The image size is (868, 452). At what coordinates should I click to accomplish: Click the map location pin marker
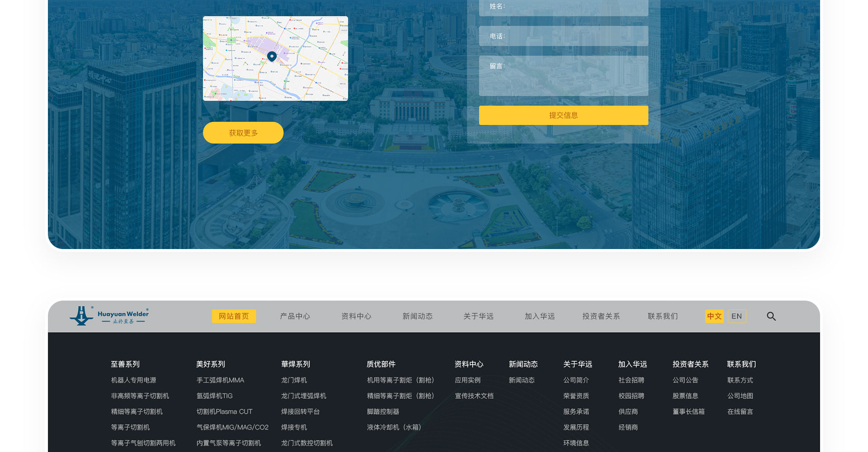[272, 56]
